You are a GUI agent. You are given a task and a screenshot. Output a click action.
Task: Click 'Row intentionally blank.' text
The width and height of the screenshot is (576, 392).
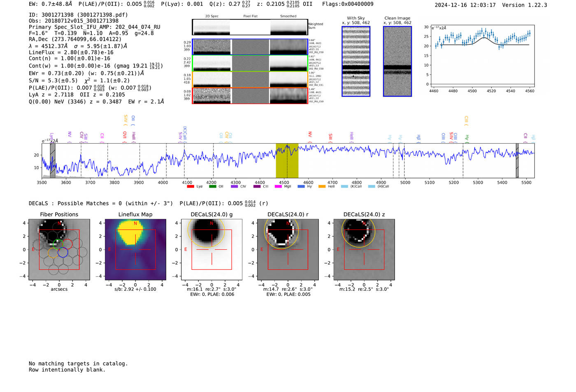click(x=67, y=370)
